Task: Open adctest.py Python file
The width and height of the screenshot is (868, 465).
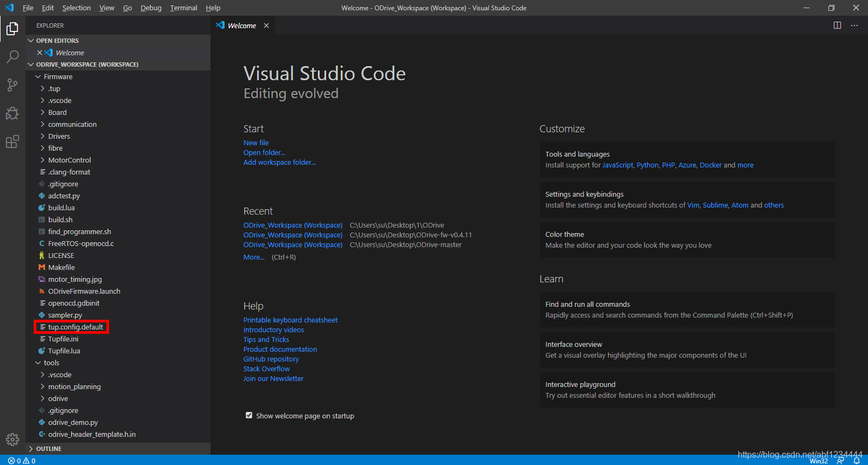Action: click(x=64, y=196)
